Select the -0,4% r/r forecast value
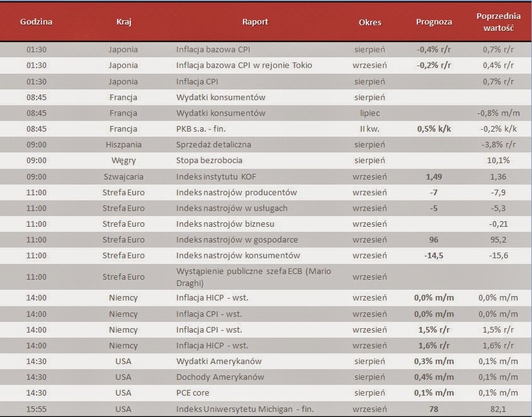This screenshot has height=417, width=532. (x=434, y=50)
